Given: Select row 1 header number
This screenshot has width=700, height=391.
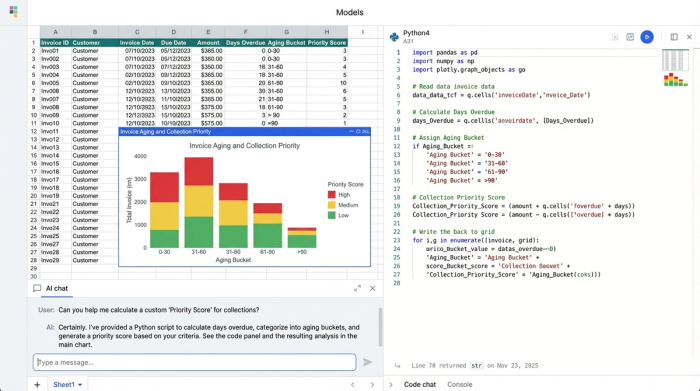Looking at the screenshot, I should click(33, 43).
